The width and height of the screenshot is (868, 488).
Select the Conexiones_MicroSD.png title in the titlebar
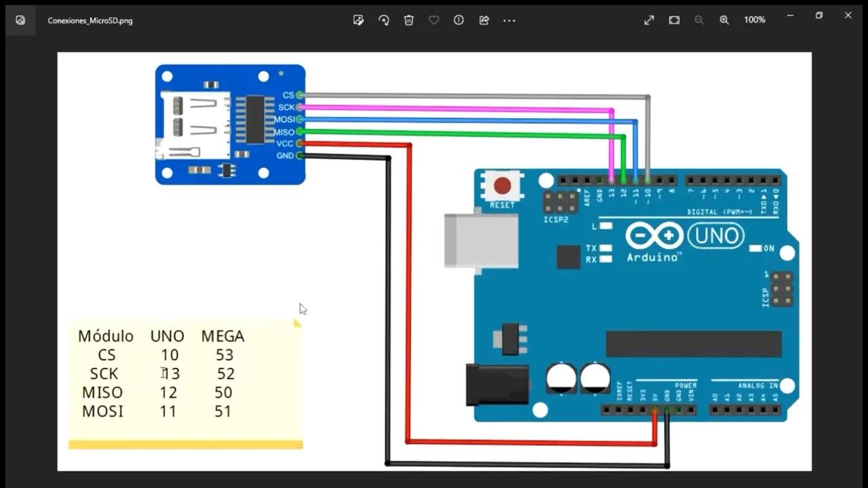90,20
